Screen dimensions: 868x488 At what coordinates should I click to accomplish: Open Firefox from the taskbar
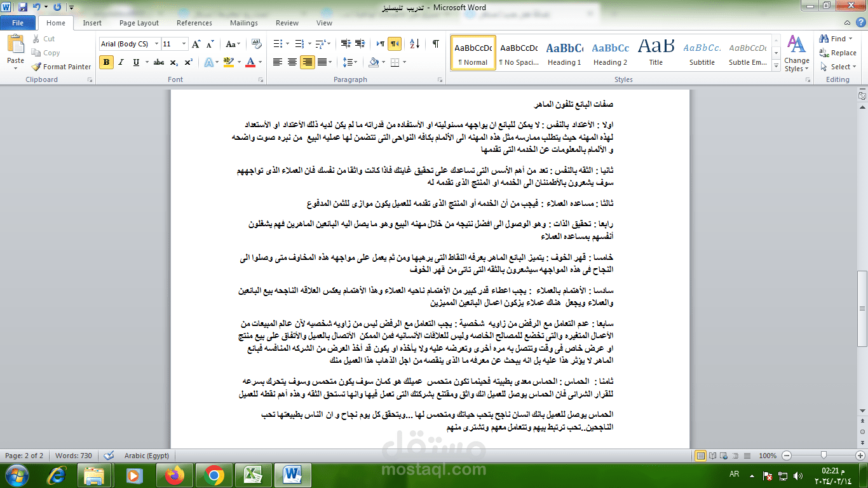[173, 475]
